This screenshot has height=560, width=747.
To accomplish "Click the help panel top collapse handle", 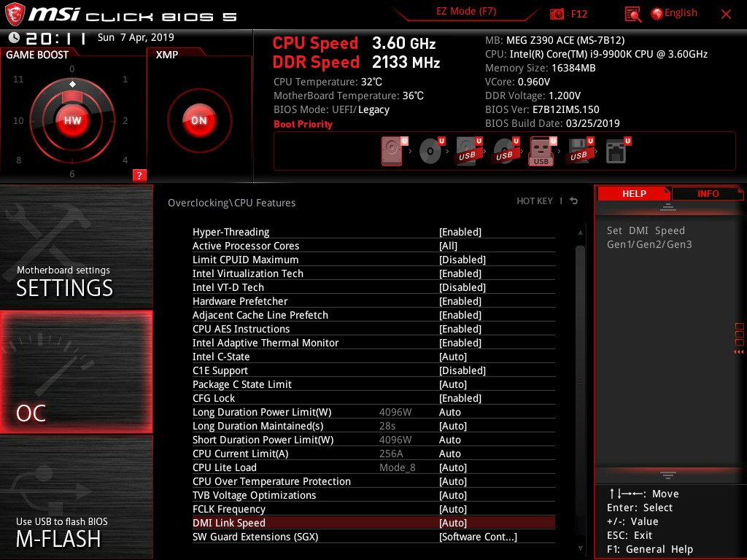I will 668,207.
